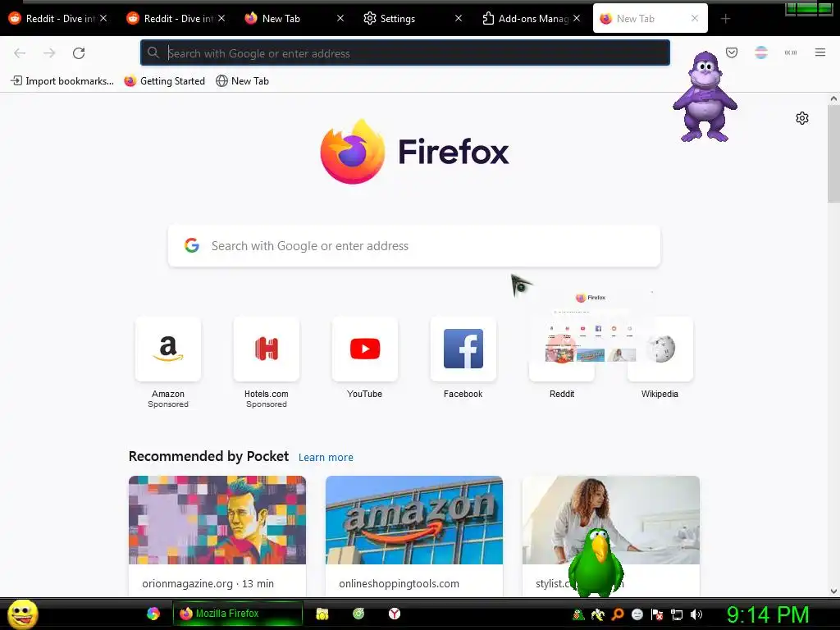Go forward with the forward arrow
The height and width of the screenshot is (630, 840).
pos(49,53)
